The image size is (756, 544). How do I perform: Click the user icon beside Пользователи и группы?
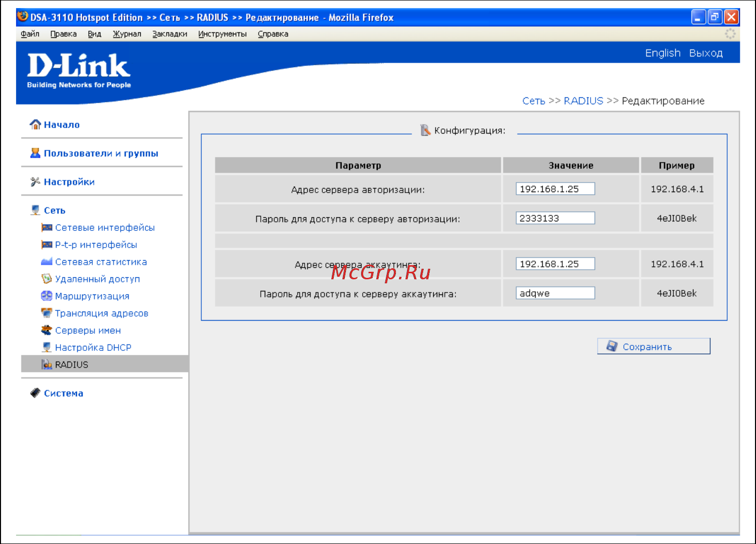pyautogui.click(x=35, y=153)
